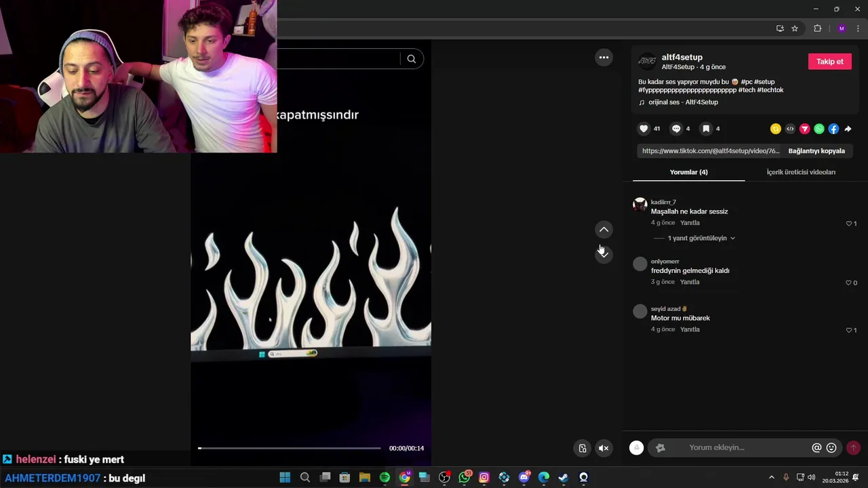This screenshot has height=488, width=868.
Task: Open altf4setup profile name
Action: 682,58
